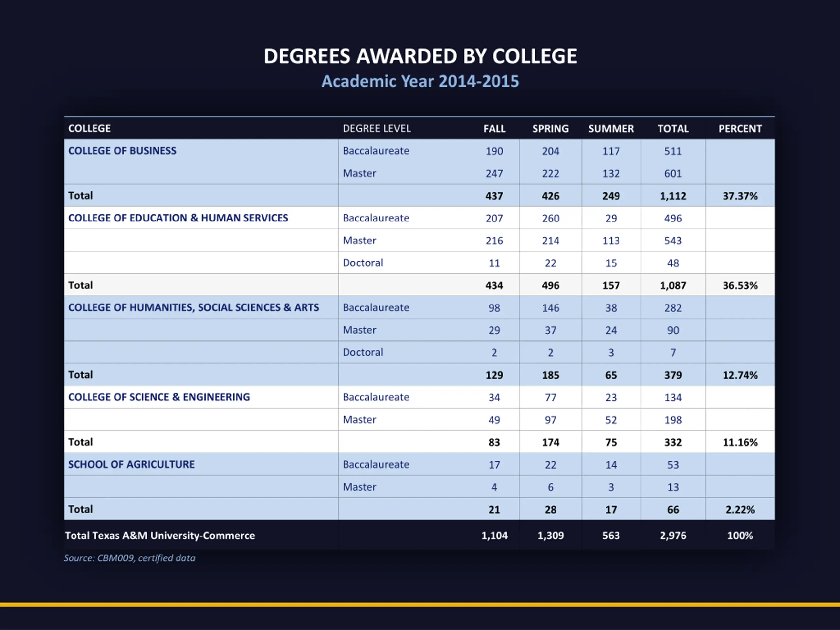
Task: Click Business Baccalaureate summer value 117
Action: click(x=611, y=151)
